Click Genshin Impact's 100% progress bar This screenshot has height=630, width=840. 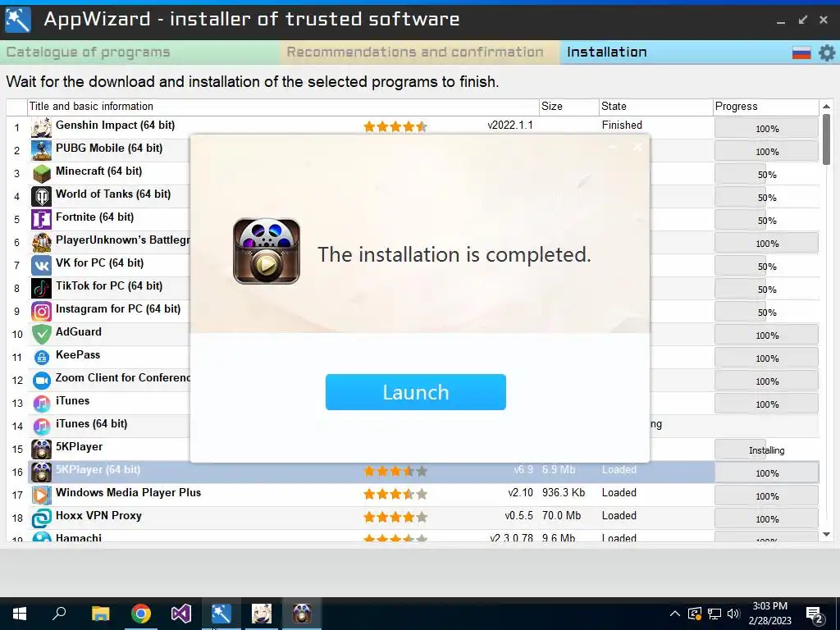pos(767,129)
